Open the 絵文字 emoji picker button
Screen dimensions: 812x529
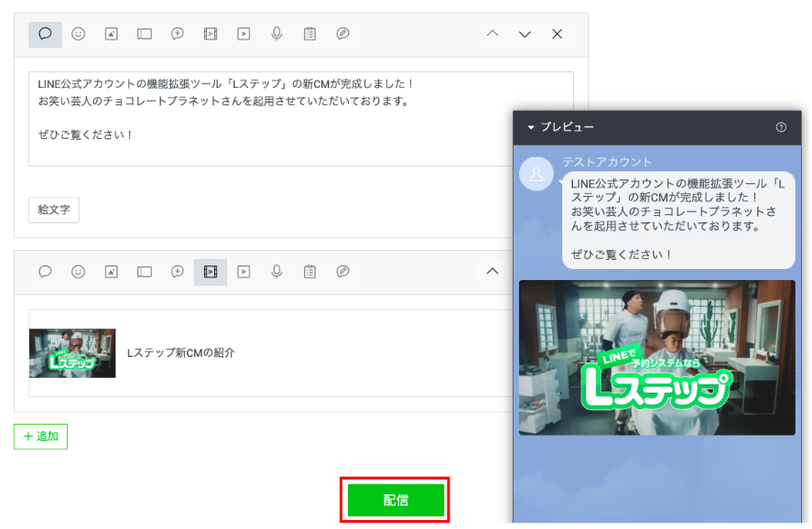53,210
